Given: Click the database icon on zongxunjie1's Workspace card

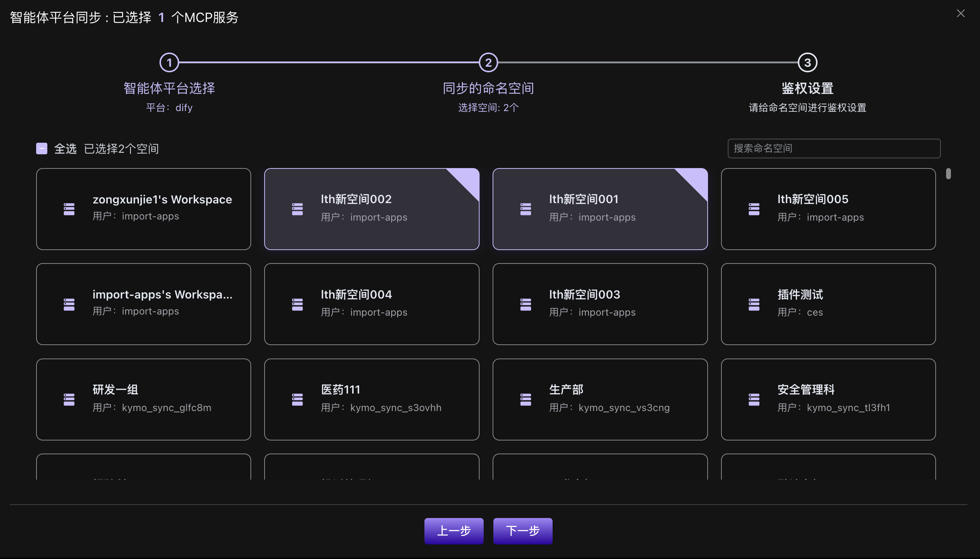Looking at the screenshot, I should 69,208.
